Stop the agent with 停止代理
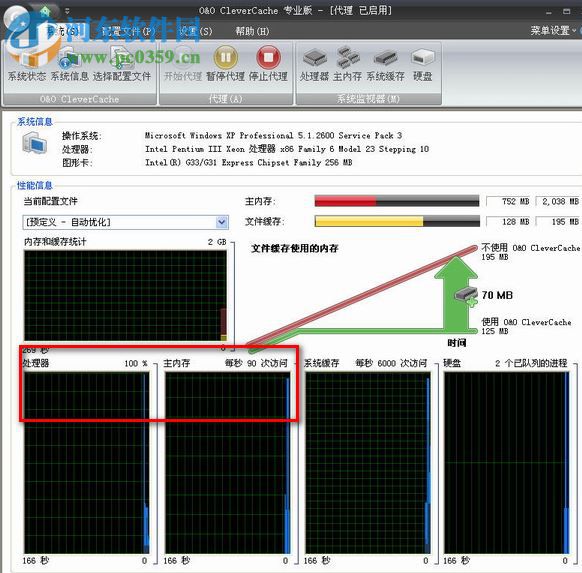 pos(268,64)
